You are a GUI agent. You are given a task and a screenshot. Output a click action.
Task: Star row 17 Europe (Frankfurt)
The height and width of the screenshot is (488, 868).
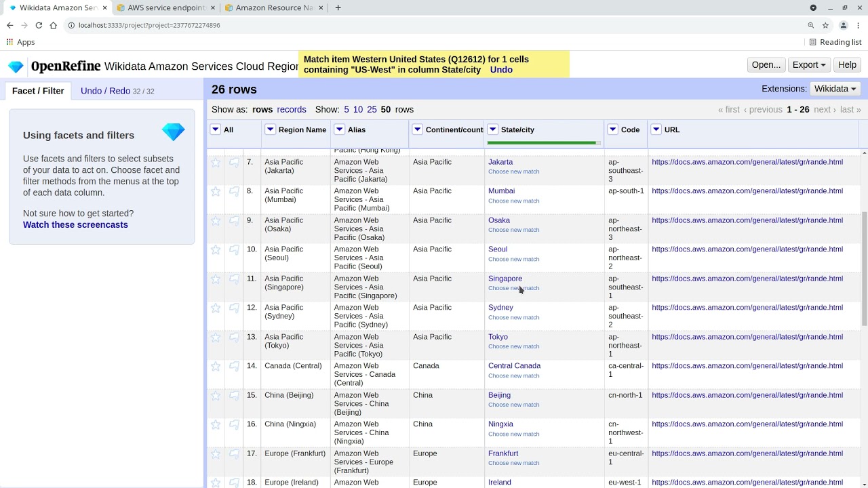coord(216,454)
